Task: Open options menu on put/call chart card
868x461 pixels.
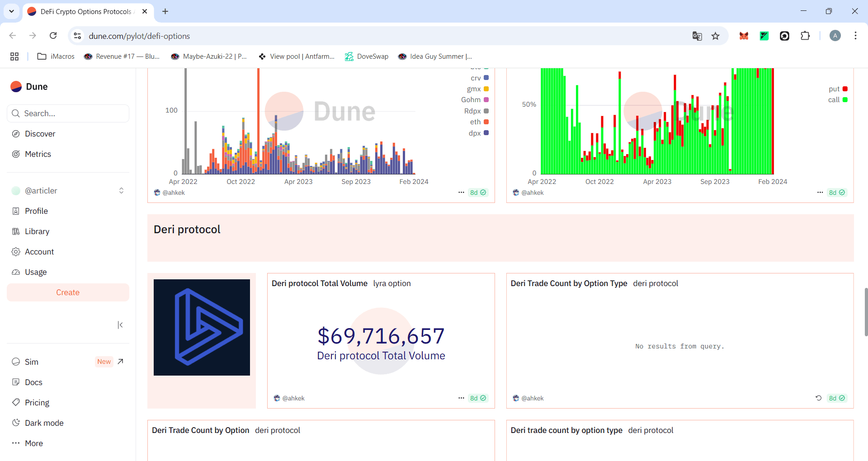Action: point(820,193)
